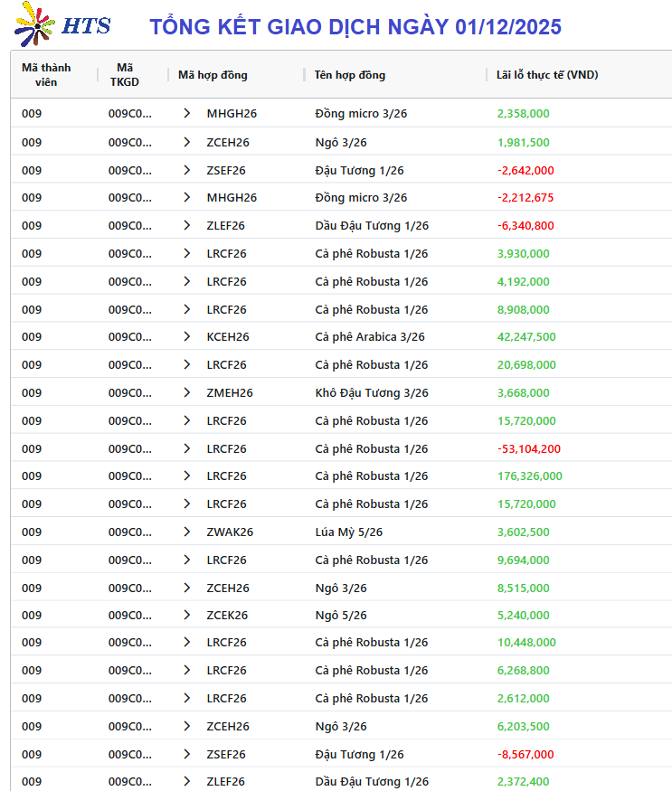This screenshot has height=791, width=672.
Task: Expand the ZWAK26 Lúa Mỳ row
Action: 187,532
